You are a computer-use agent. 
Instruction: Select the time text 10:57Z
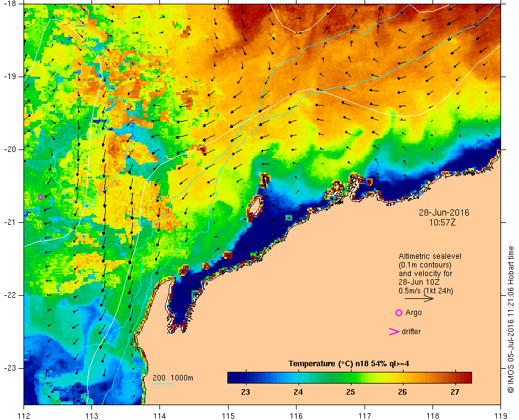tap(442, 222)
